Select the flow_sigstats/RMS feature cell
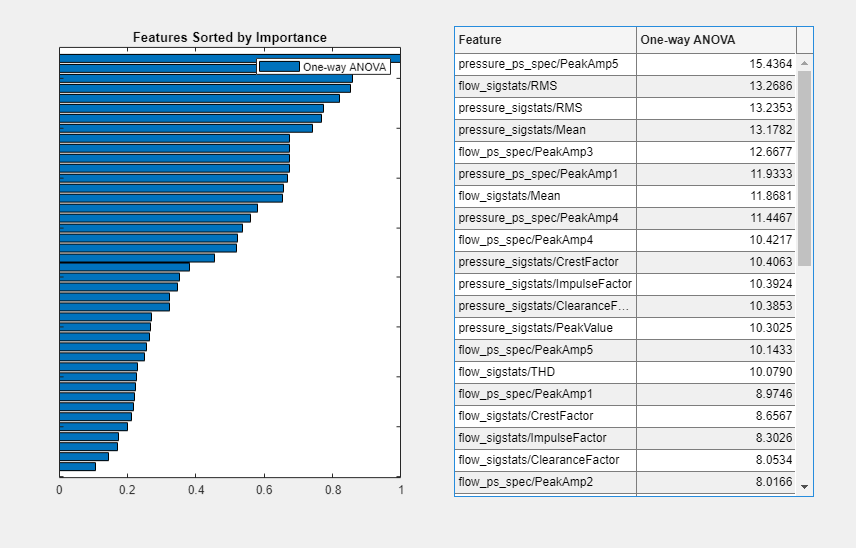The image size is (856, 548). click(545, 86)
